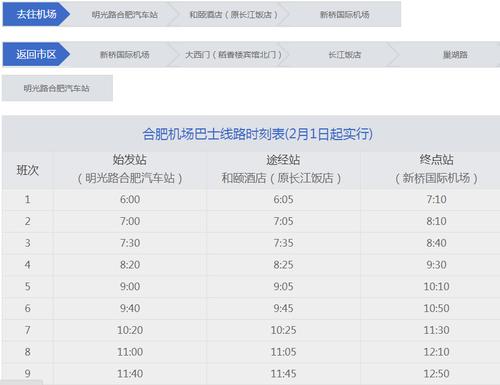Viewport: 500px width, 385px height.
Task: Select via-stop time 7:35 cell
Action: pos(283,243)
